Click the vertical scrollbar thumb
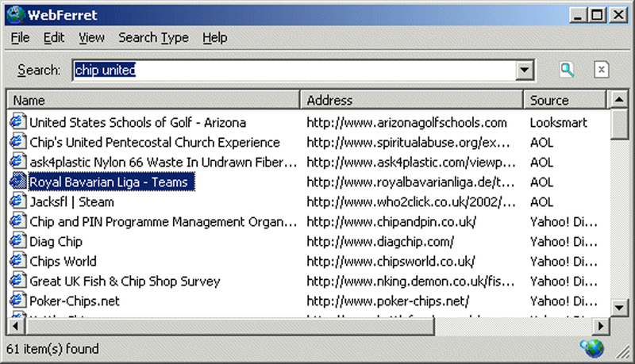Viewport: 635px width, 364px height. 619,124
